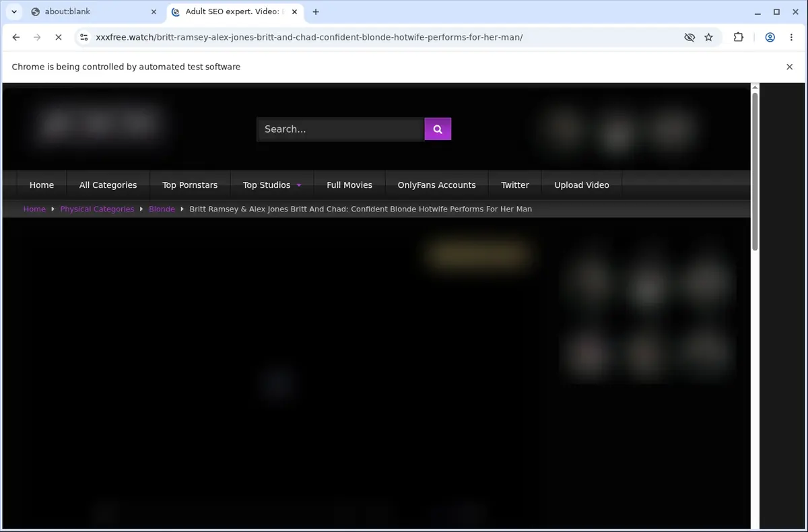Click the URL in the address bar
Viewport: 808px width, 532px height.
(x=309, y=38)
